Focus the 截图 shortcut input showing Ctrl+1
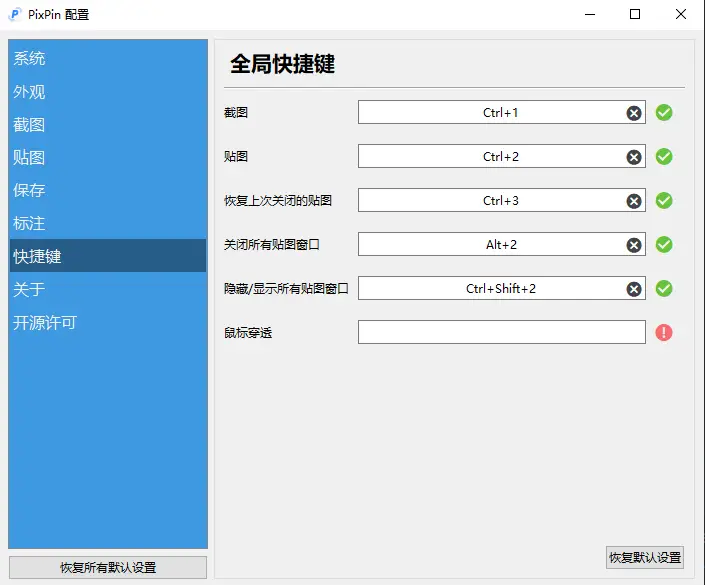This screenshot has height=585, width=705. click(x=502, y=112)
